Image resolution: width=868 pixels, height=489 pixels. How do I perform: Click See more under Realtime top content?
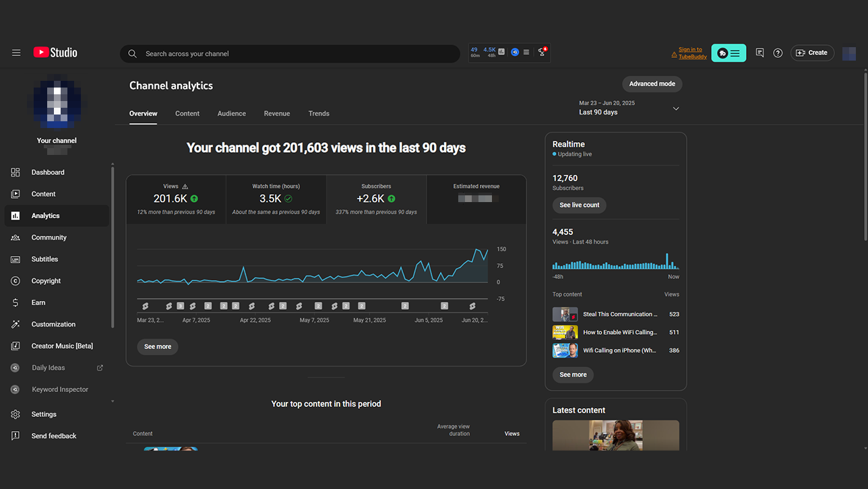pyautogui.click(x=573, y=374)
